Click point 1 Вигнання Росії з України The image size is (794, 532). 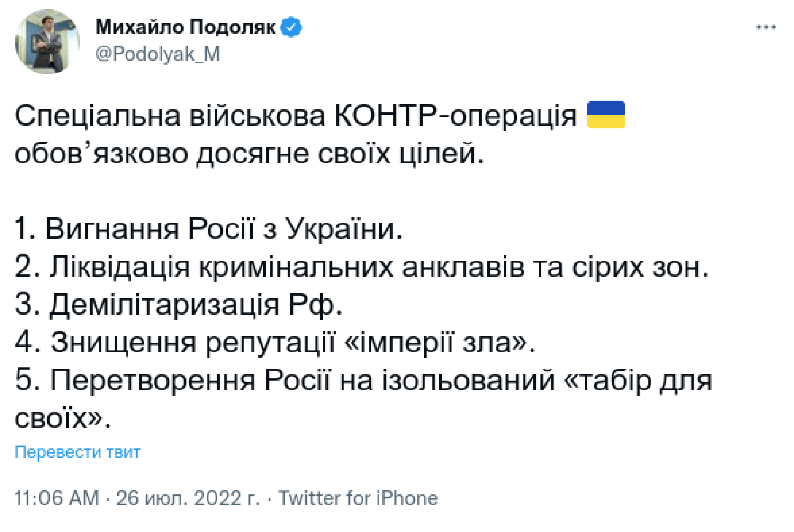[x=209, y=231]
